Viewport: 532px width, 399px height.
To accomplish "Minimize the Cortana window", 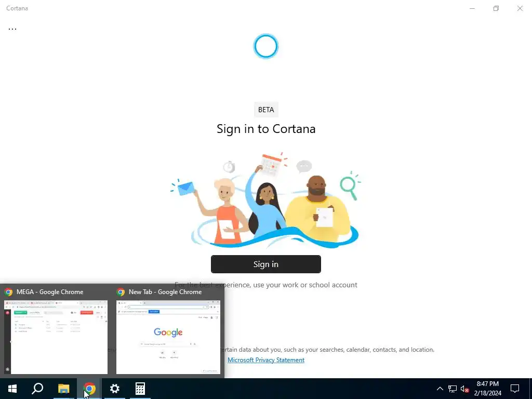I will 472,8.
